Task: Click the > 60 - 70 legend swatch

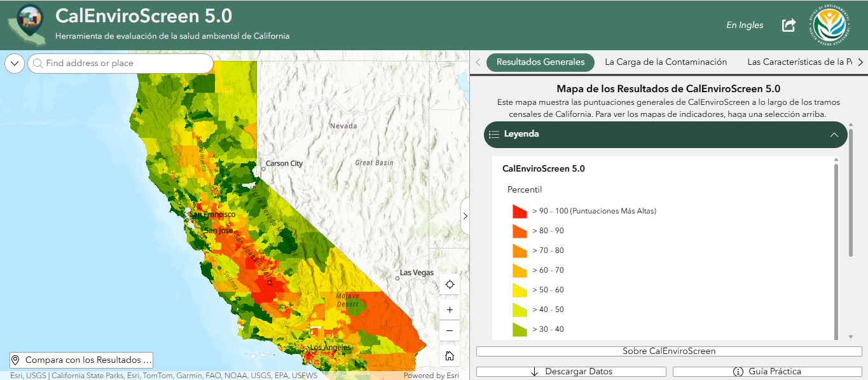Action: (x=520, y=270)
